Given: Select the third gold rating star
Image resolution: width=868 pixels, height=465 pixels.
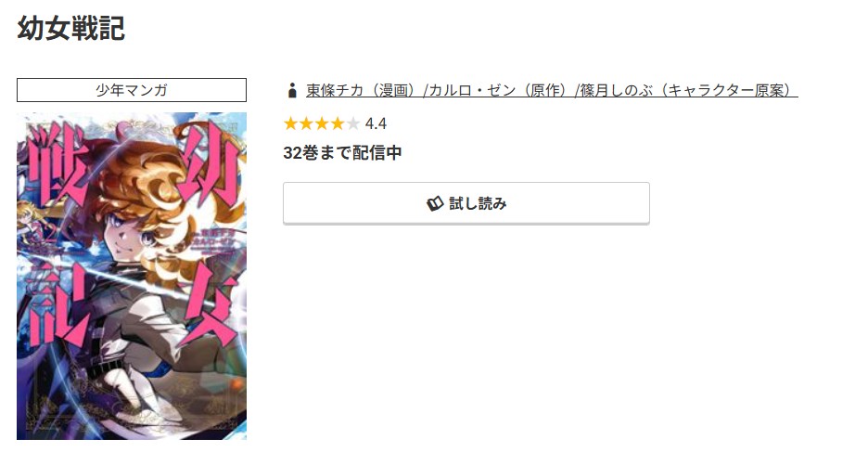Looking at the screenshot, I should point(322,123).
